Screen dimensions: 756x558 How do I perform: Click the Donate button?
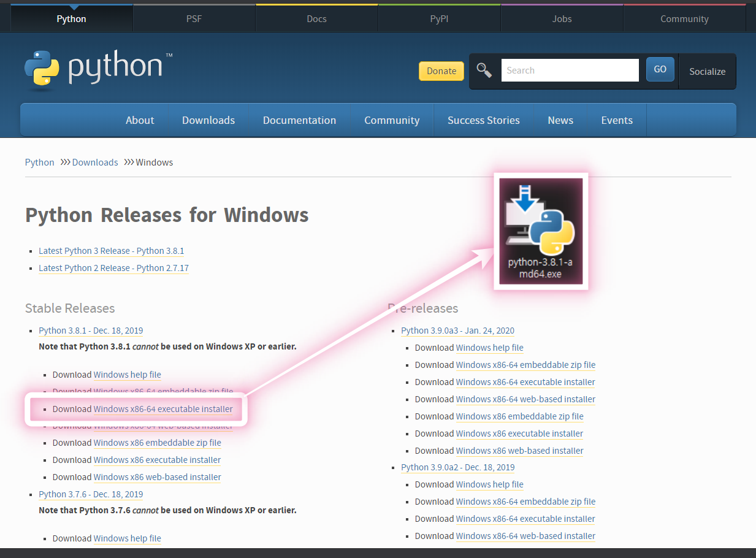pos(441,71)
